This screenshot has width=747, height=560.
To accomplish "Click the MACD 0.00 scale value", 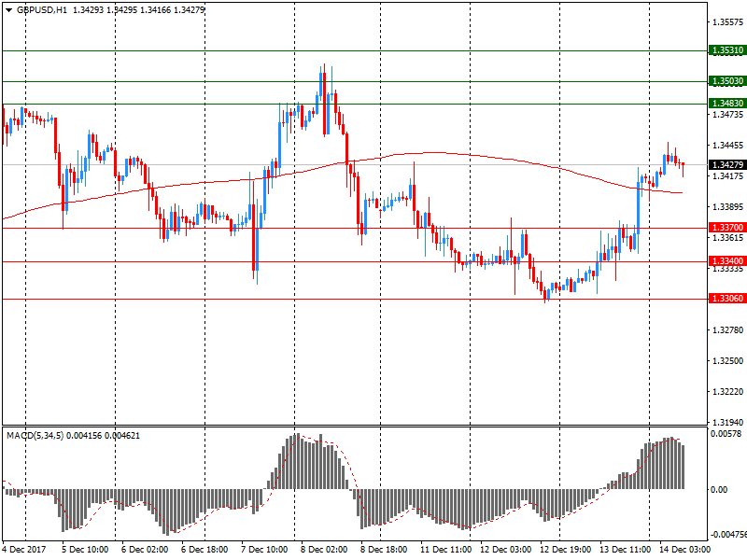I will [x=719, y=489].
